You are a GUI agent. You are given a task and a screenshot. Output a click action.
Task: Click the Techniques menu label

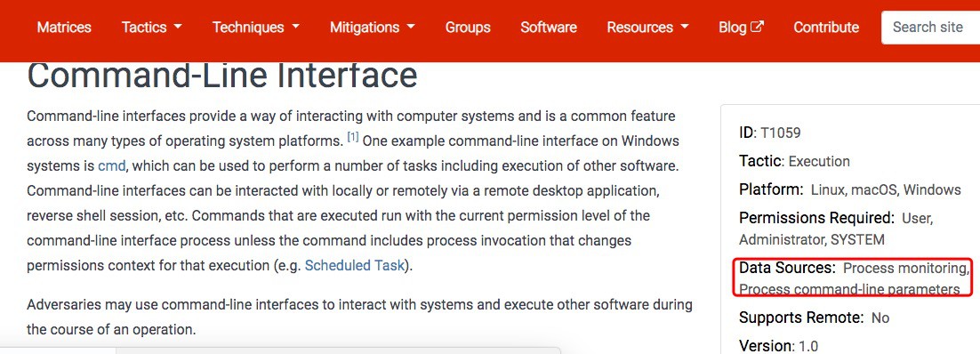point(248,28)
